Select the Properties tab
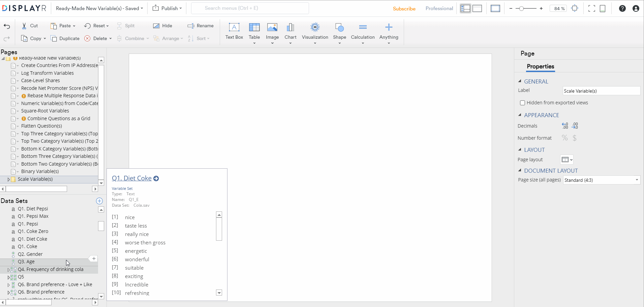The width and height of the screenshot is (644, 307). (540, 67)
